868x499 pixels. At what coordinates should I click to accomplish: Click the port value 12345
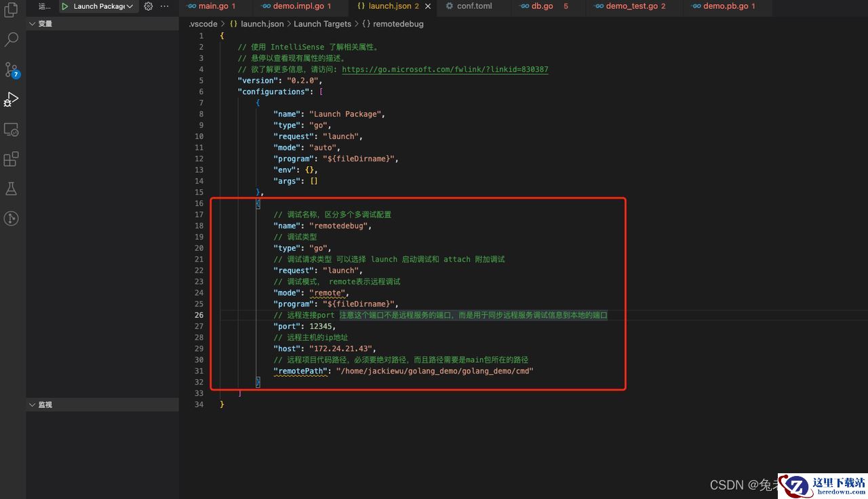coord(320,326)
